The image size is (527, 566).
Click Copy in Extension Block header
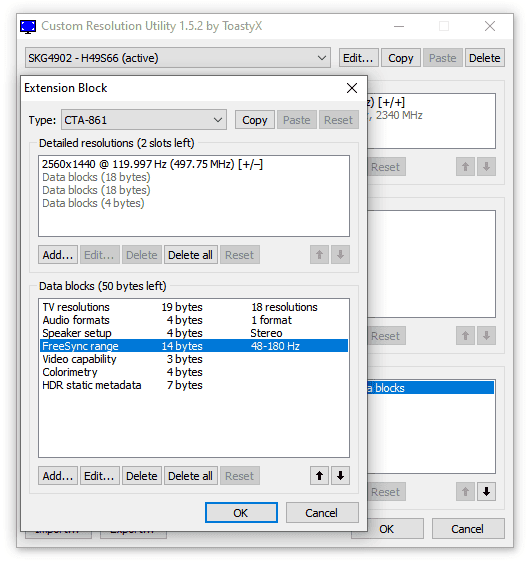tap(254, 120)
